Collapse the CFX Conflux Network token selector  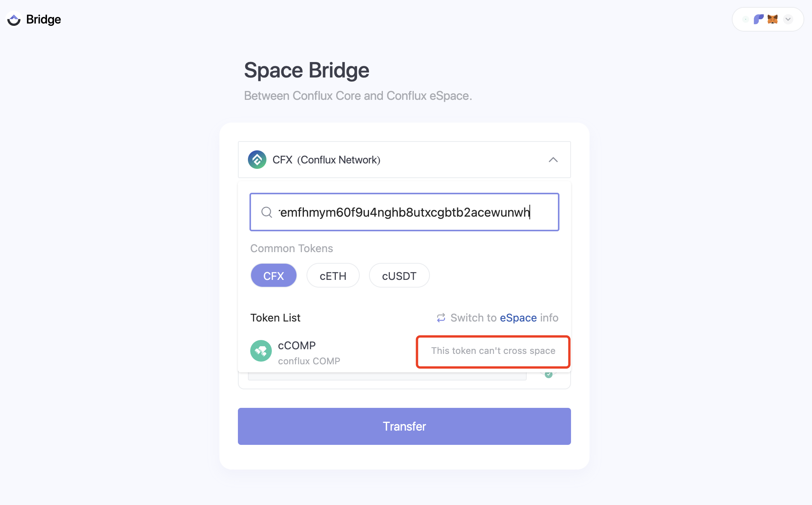[x=554, y=160]
